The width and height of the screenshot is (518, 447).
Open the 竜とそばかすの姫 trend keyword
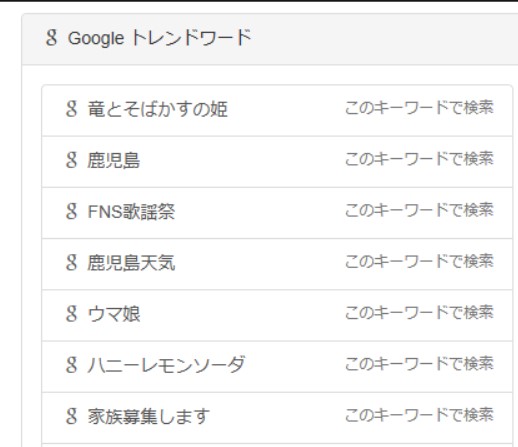[x=158, y=109]
